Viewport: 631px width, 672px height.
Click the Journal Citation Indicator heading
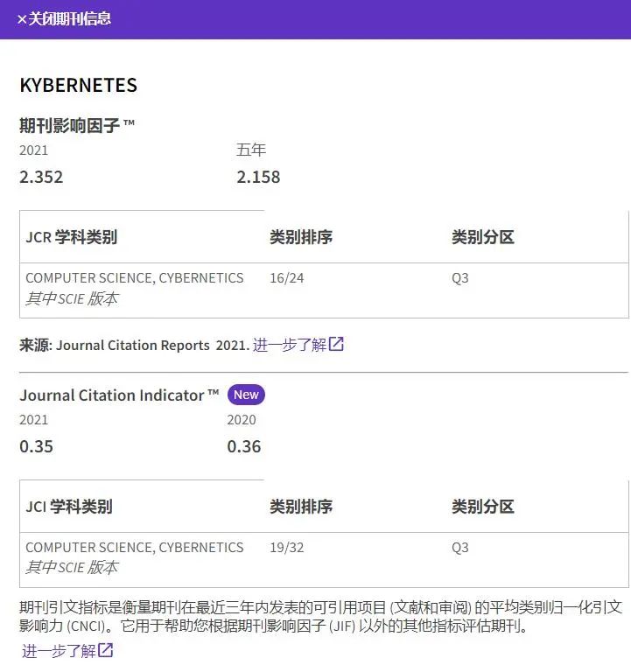(x=119, y=395)
